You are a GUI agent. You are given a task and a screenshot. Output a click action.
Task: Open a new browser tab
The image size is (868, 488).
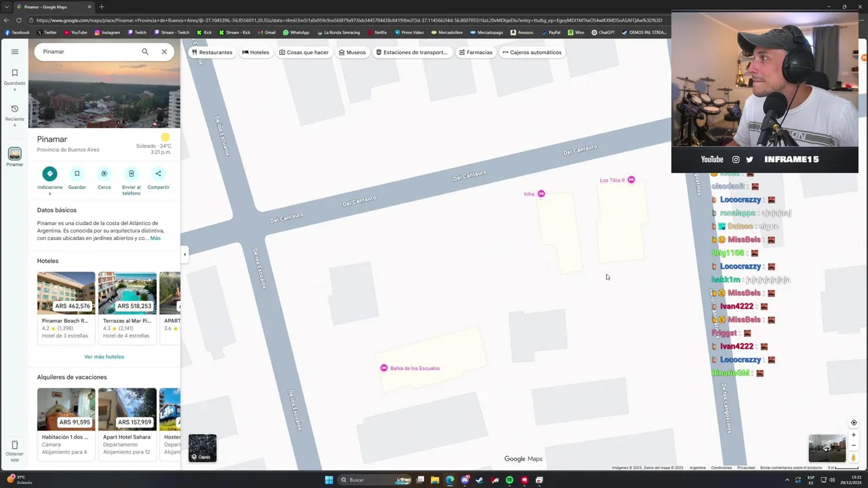point(102,7)
